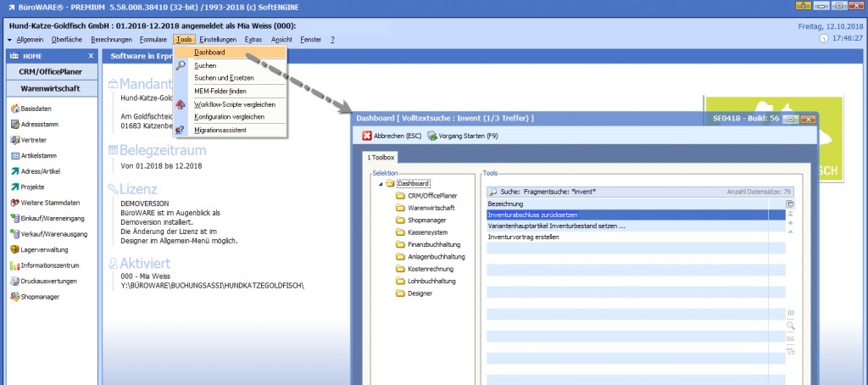The width and height of the screenshot is (868, 385).
Task: Click the Shopmanager sidebar item
Action: coord(39,296)
